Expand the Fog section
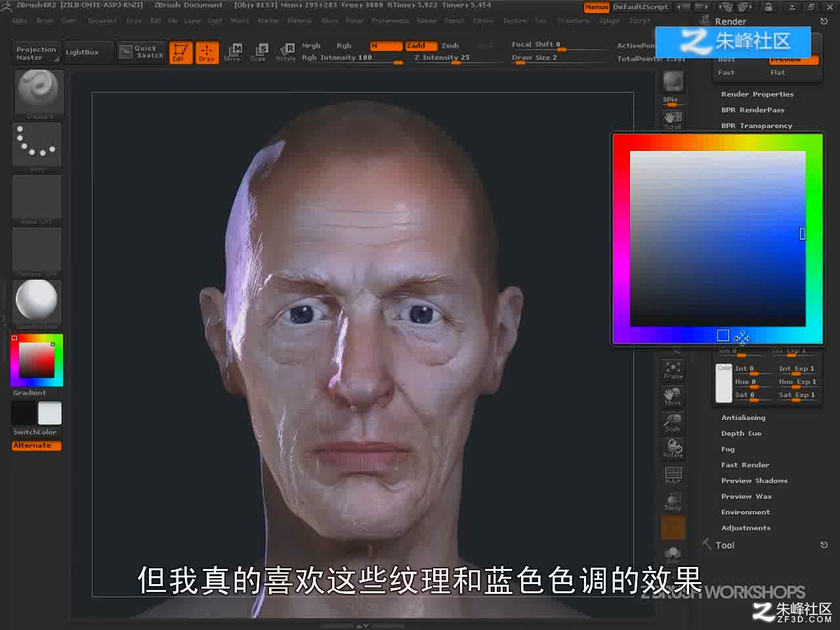This screenshot has height=630, width=840. click(728, 450)
